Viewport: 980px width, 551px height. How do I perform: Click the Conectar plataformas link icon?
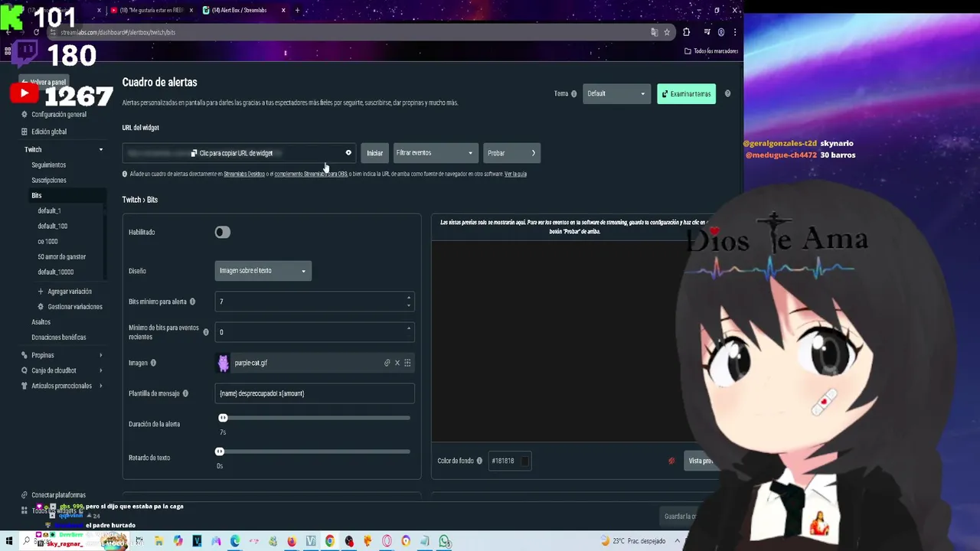24,495
